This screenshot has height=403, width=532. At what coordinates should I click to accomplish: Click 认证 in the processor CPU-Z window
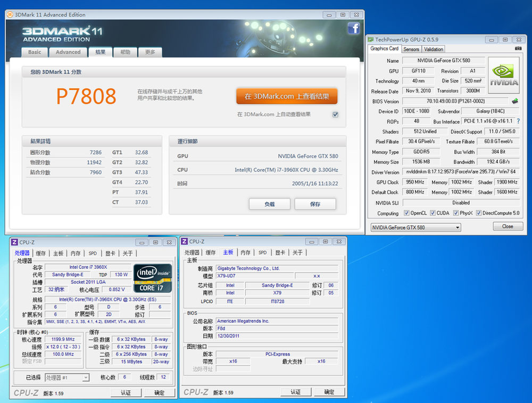[126, 393]
